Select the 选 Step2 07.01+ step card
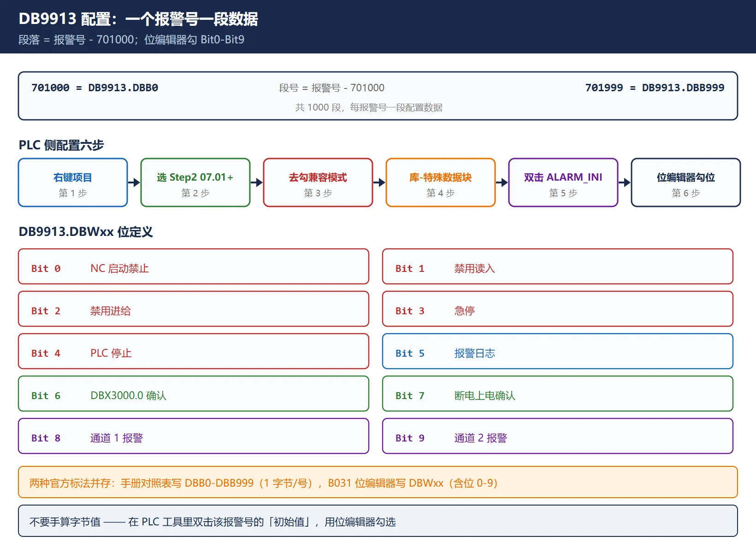756x553 pixels. click(195, 182)
